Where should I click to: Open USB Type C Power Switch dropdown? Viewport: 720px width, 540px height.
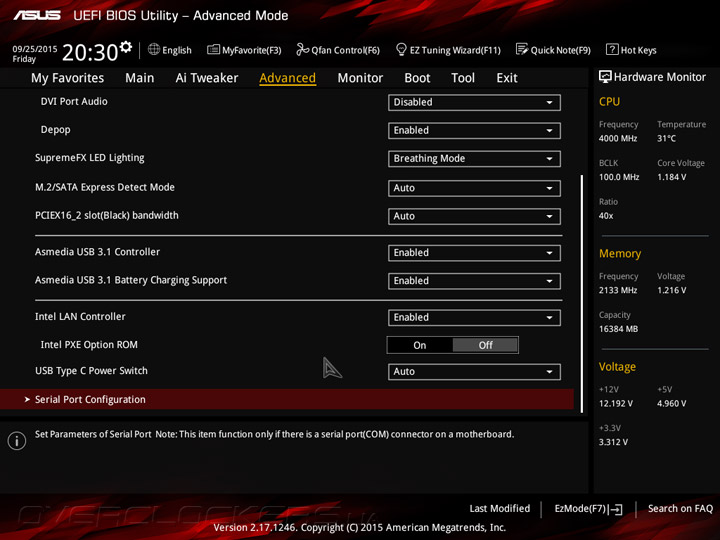coord(474,372)
